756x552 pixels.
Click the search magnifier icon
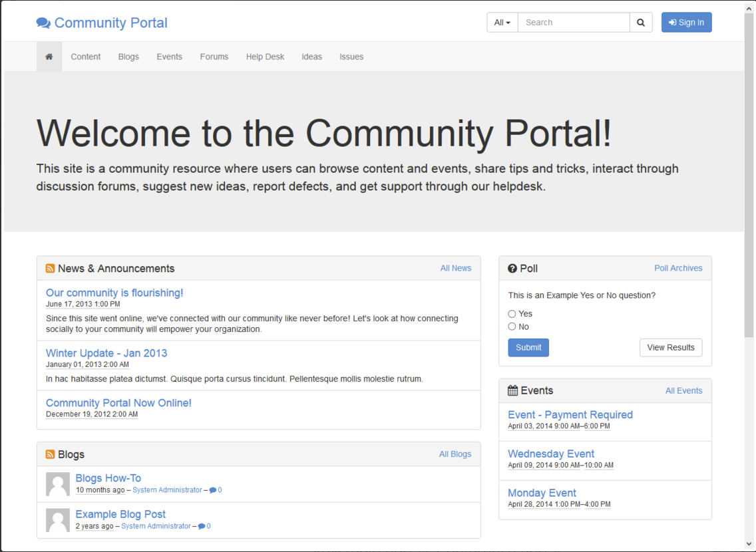pyautogui.click(x=640, y=22)
